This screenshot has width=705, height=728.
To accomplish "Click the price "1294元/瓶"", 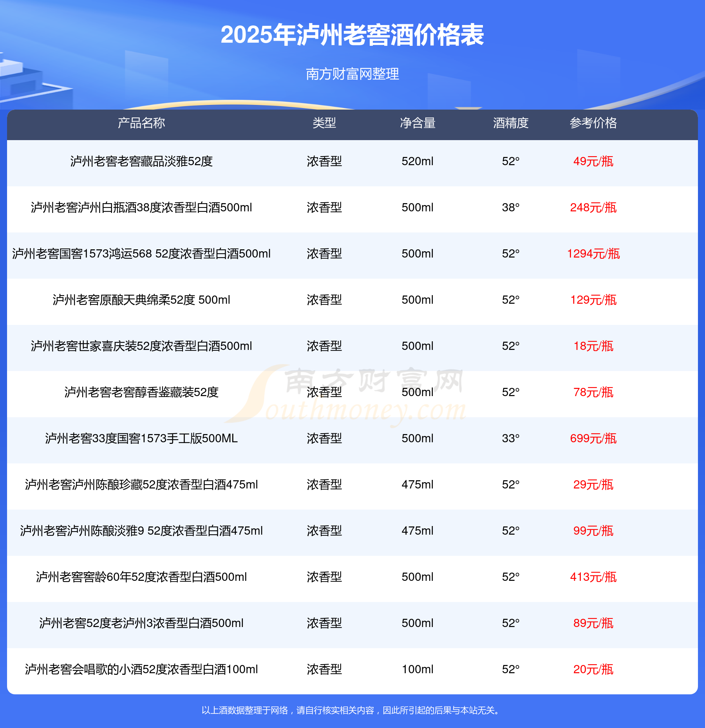I will click(x=593, y=254).
